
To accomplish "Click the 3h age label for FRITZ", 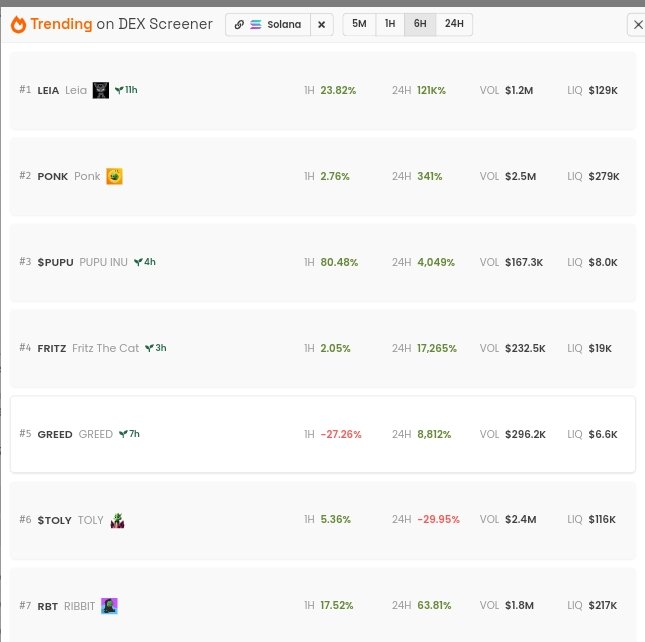I will (x=161, y=348).
